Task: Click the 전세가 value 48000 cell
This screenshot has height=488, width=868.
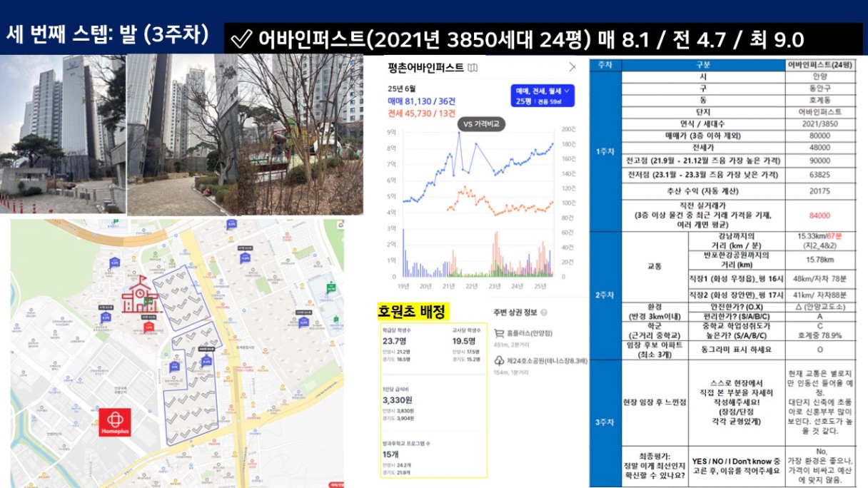Action: tap(819, 148)
